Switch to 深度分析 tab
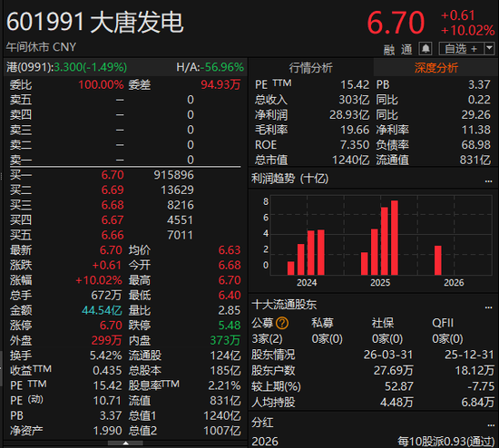 [436, 68]
